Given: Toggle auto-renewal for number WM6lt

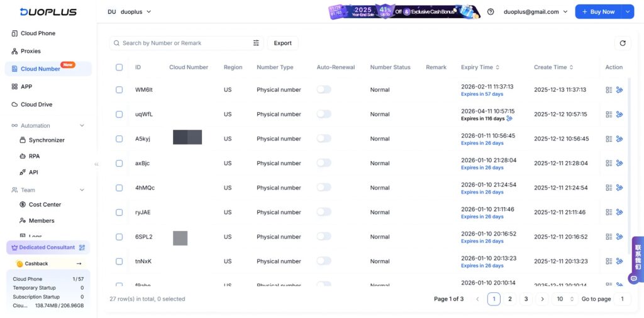Looking at the screenshot, I should click(x=323, y=89).
